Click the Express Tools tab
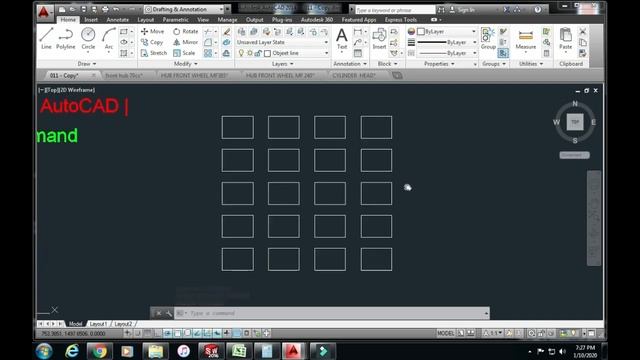The width and height of the screenshot is (640, 360). (401, 20)
